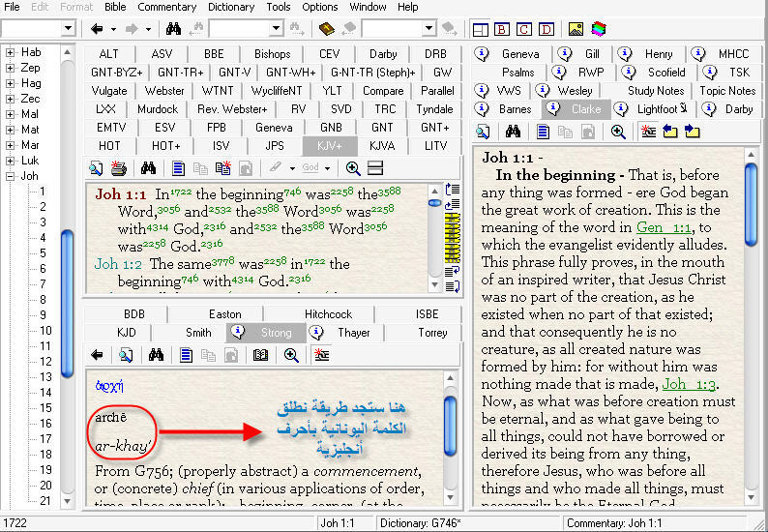This screenshot has width=768, height=532.
Task: Click the print icon in Bible toolbar
Action: tap(119, 168)
